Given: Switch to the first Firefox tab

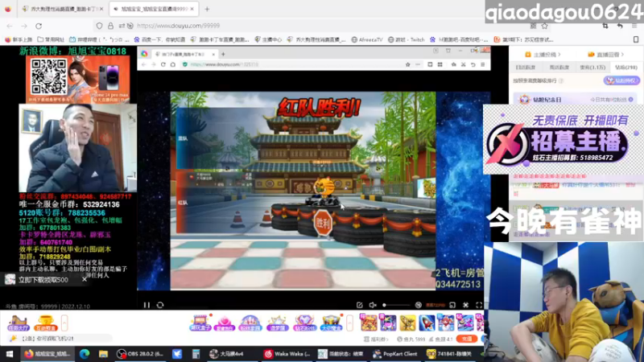Looking at the screenshot, I should (63, 9).
